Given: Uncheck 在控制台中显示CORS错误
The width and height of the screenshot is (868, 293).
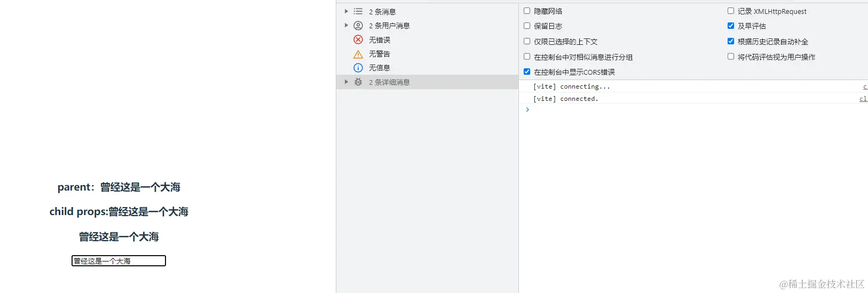Looking at the screenshot, I should tap(527, 72).
